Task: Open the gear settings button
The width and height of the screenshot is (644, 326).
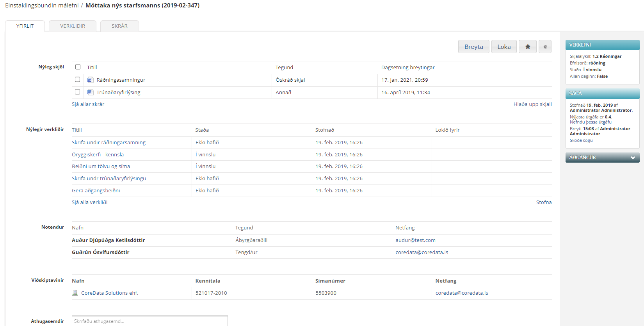Action: click(545, 47)
